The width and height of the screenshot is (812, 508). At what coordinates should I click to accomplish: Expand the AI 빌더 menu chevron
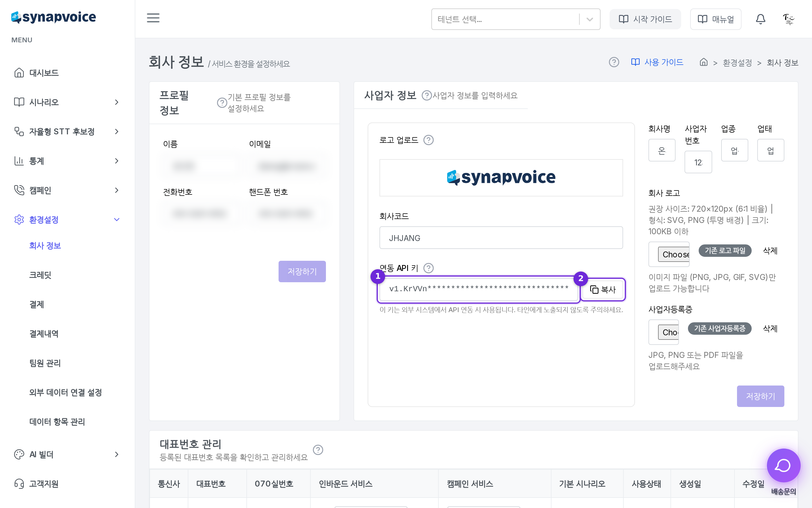coord(116,454)
